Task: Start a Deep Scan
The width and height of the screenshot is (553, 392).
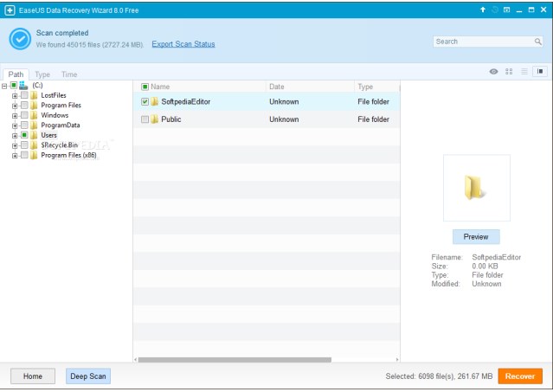Action: click(x=88, y=376)
